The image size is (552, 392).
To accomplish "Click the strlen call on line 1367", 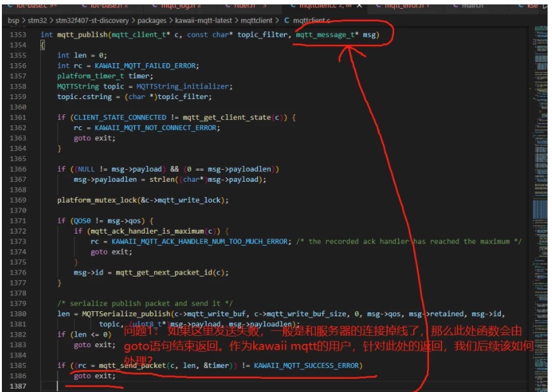I will pyautogui.click(x=162, y=179).
